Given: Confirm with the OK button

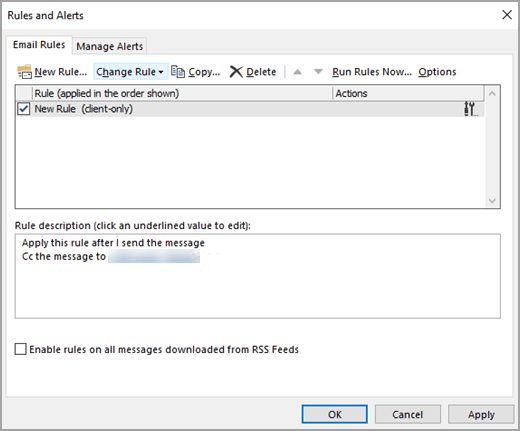Looking at the screenshot, I should click(x=335, y=414).
